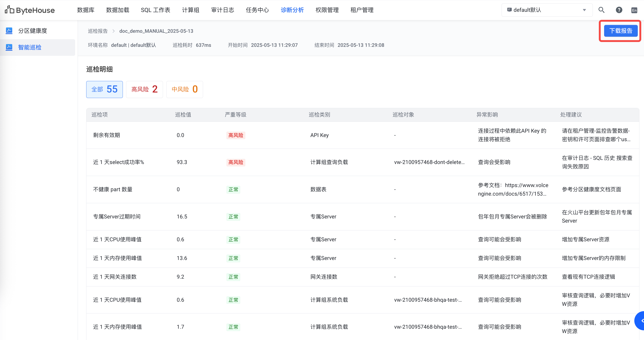Click the value 13.6
Viewport: 644px width, 340px height.
point(182,258)
